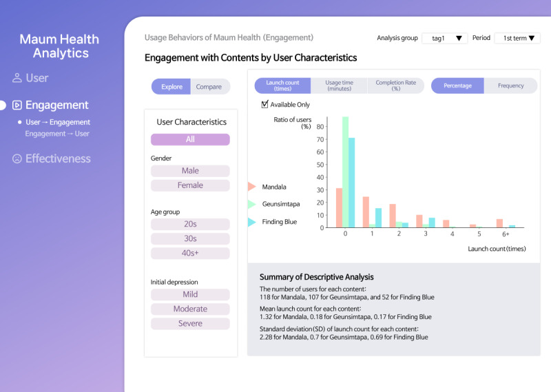Toggle the Available Only checkbox

tap(264, 105)
